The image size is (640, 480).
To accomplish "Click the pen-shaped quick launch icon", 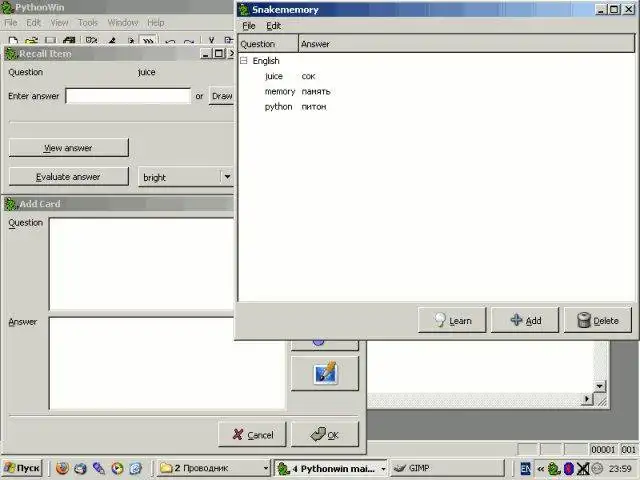I will (98, 468).
